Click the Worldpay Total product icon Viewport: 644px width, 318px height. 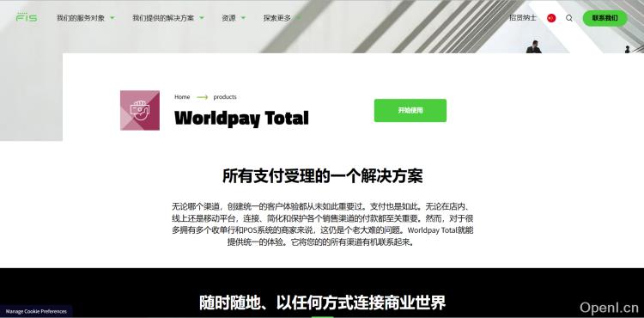[140, 110]
